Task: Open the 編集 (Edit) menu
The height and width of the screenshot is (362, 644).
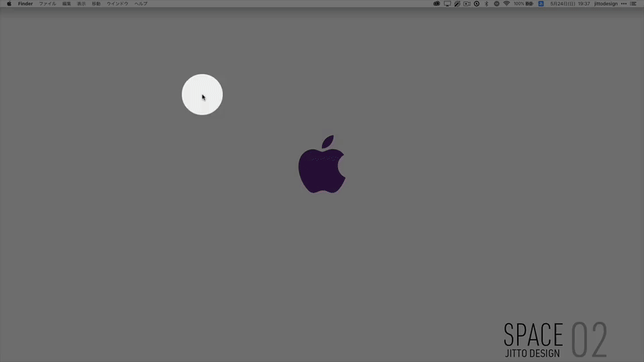Action: click(66, 4)
